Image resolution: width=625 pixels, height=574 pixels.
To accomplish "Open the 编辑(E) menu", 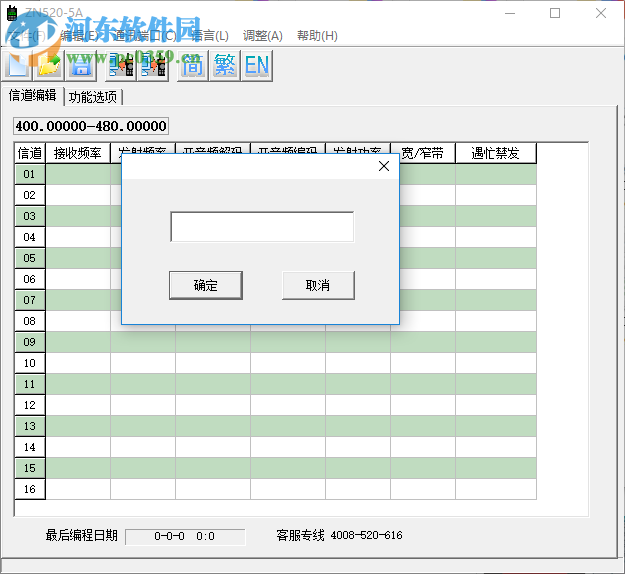I will 79,36.
